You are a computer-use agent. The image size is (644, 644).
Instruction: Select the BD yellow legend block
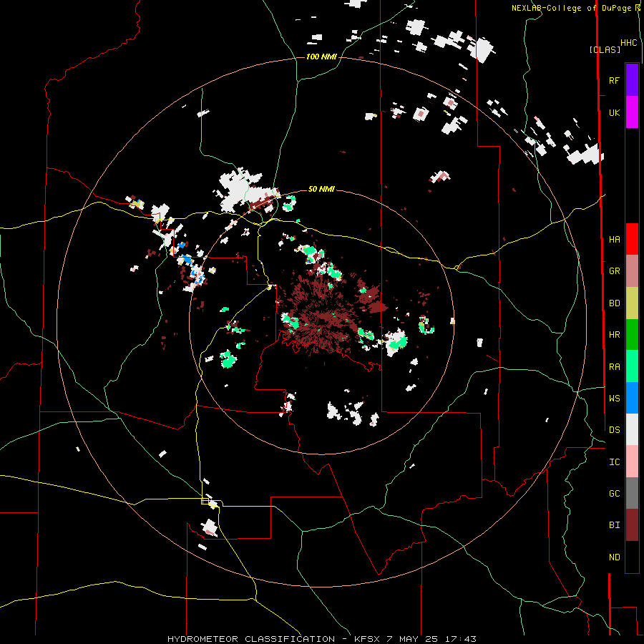(x=632, y=303)
